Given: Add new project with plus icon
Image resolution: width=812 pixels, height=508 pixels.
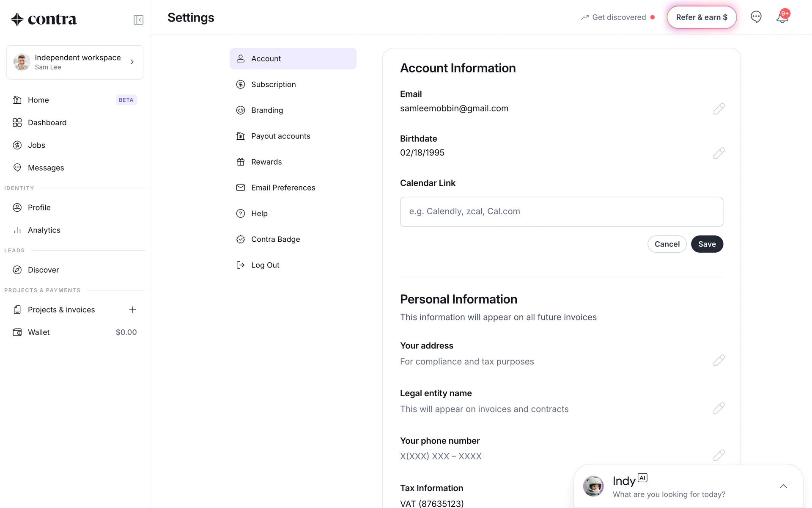Looking at the screenshot, I should 132,310.
